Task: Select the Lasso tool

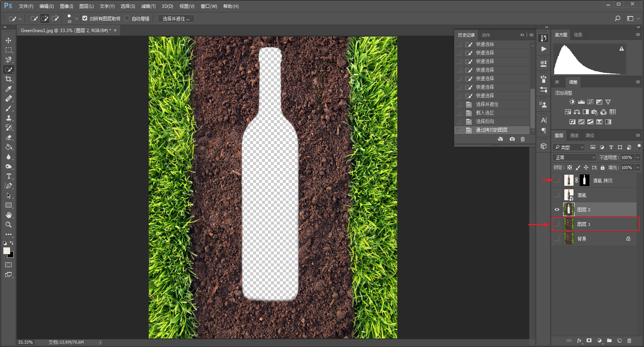Action: (9, 60)
